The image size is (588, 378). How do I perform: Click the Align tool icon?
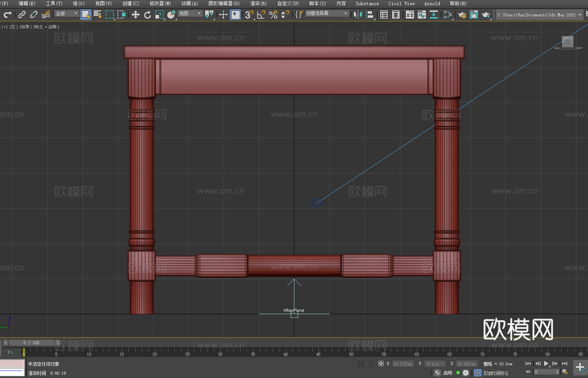click(x=370, y=14)
